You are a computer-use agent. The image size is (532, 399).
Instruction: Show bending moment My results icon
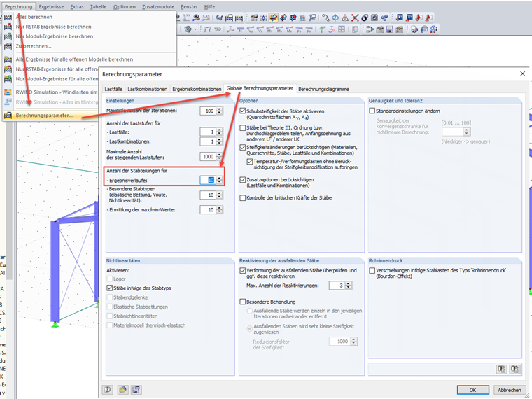[279, 29]
